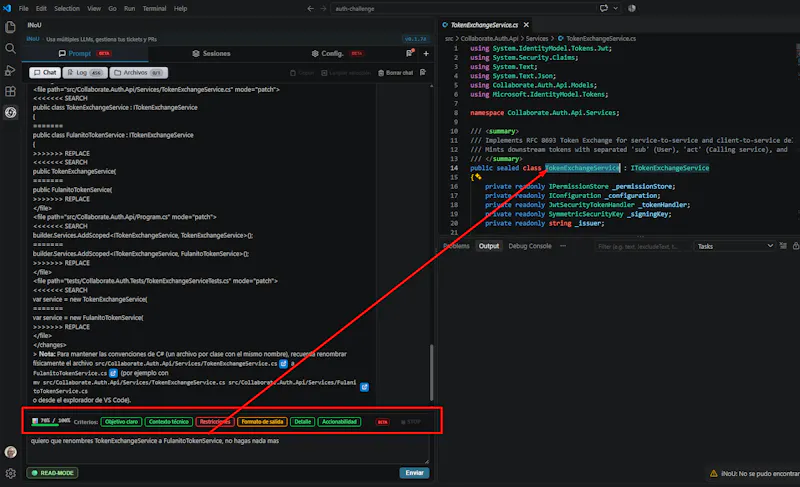Click the warning icon in iNoU notification
The width and height of the screenshot is (800, 487).
click(x=713, y=473)
